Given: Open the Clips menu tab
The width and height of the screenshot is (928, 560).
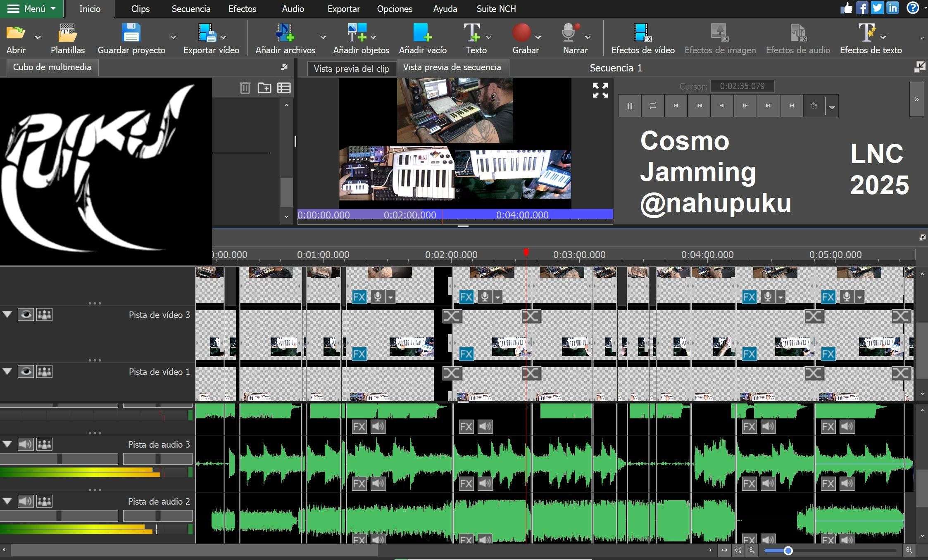Looking at the screenshot, I should 140,9.
